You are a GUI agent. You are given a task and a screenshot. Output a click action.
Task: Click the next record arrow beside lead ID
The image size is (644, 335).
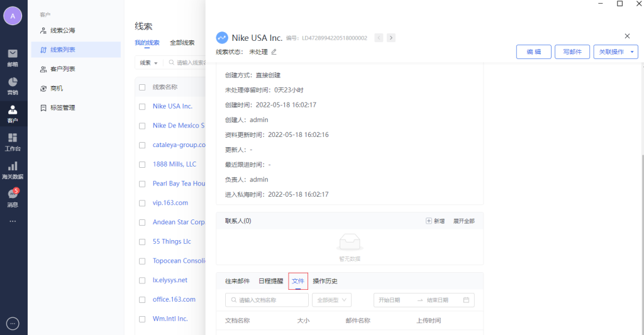coord(391,38)
